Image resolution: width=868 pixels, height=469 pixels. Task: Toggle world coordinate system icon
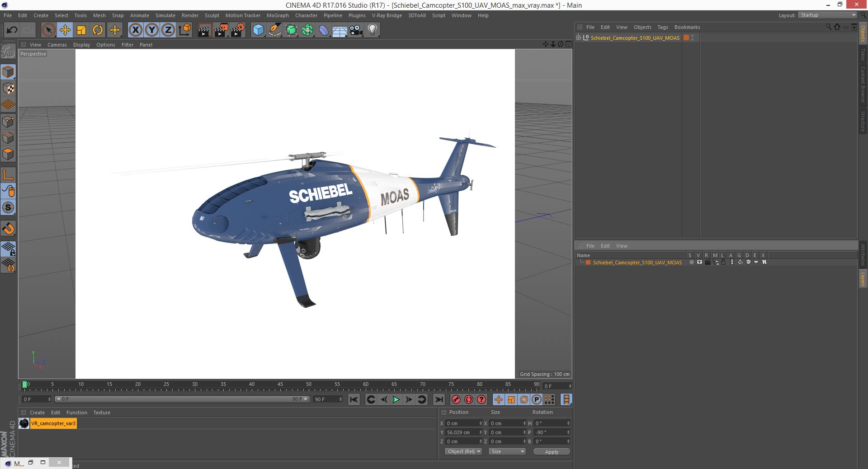click(184, 30)
